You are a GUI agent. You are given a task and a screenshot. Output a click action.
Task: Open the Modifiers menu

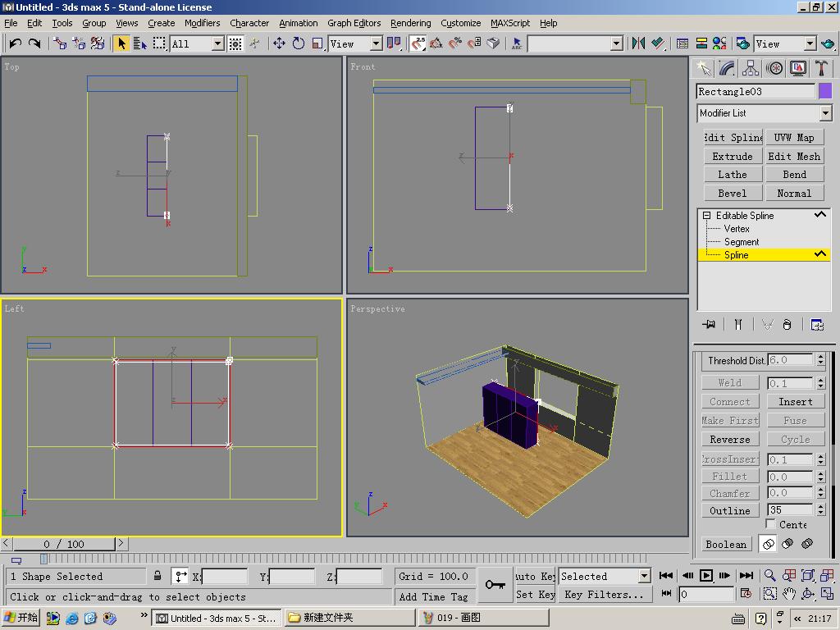pos(202,23)
